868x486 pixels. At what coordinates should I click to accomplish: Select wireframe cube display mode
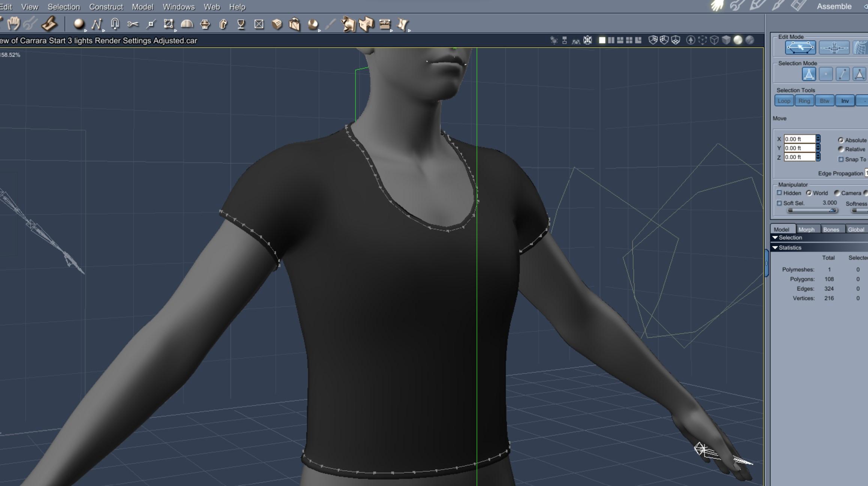(x=714, y=40)
